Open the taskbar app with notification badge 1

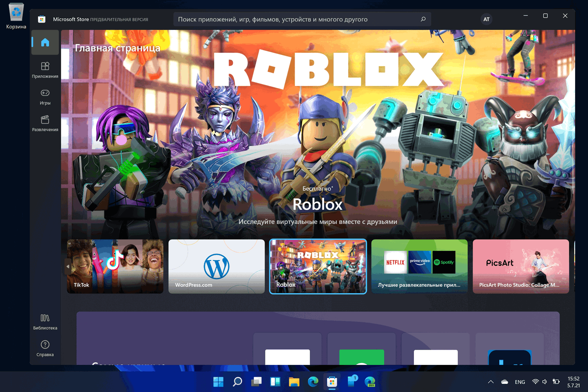[x=351, y=382]
